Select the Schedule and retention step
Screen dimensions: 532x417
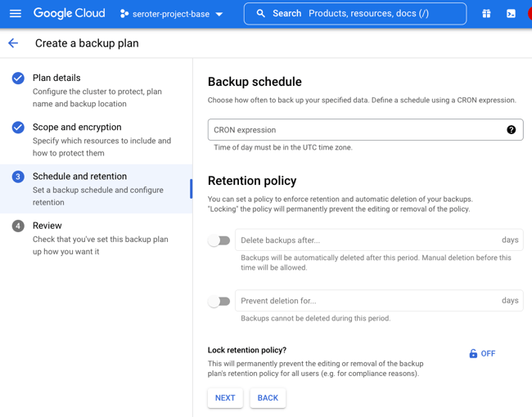79,177
